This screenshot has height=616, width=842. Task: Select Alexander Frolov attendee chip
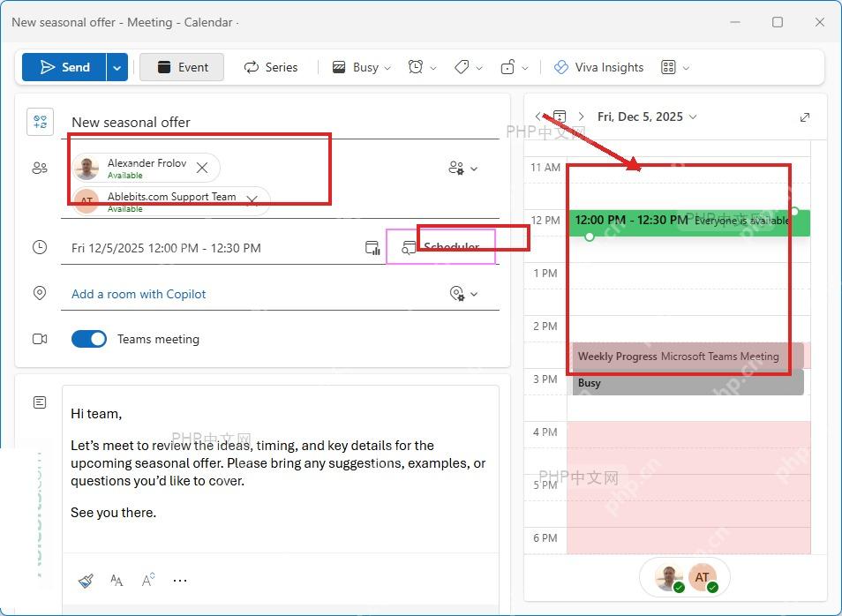pos(146,167)
